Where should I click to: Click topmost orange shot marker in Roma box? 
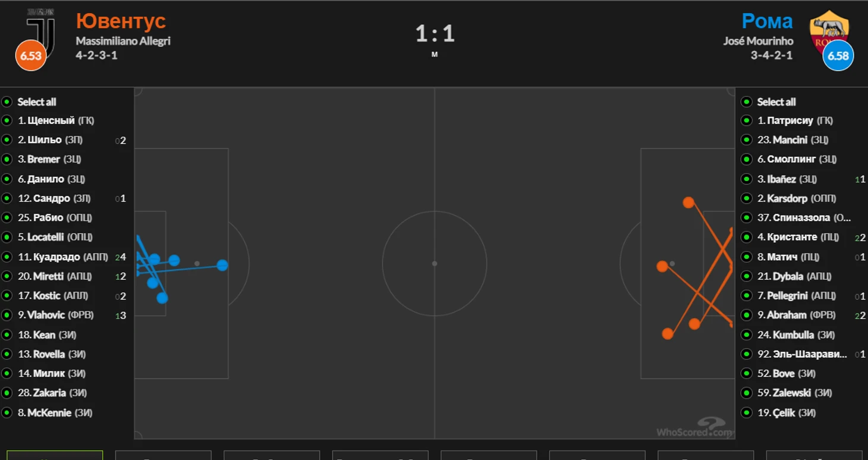click(688, 202)
